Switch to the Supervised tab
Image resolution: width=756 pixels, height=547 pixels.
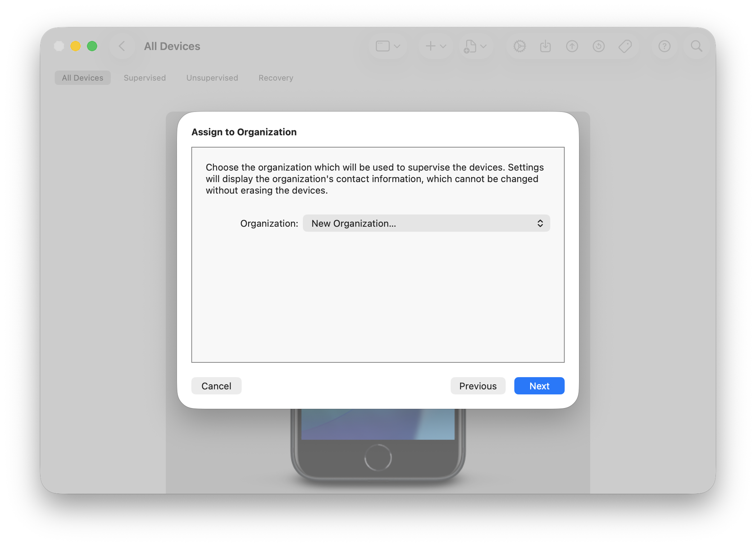click(x=145, y=78)
